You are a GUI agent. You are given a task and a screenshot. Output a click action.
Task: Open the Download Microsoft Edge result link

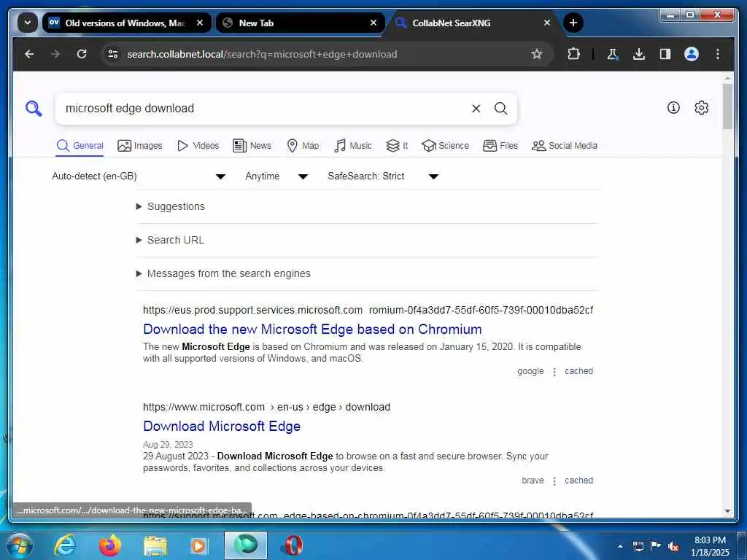coord(222,426)
